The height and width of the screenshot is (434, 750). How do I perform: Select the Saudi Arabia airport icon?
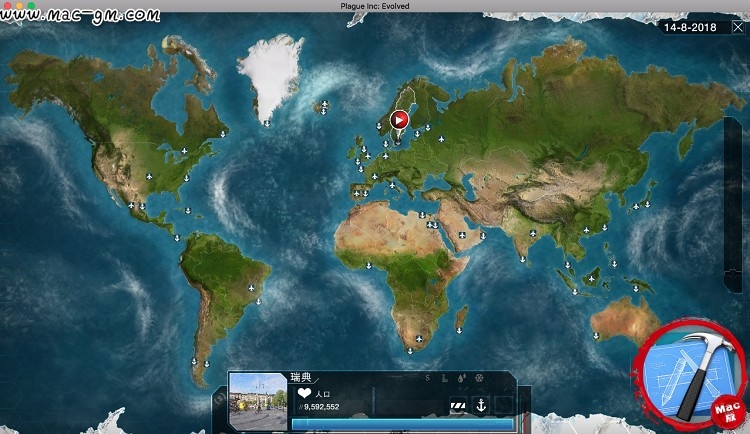coord(462,235)
